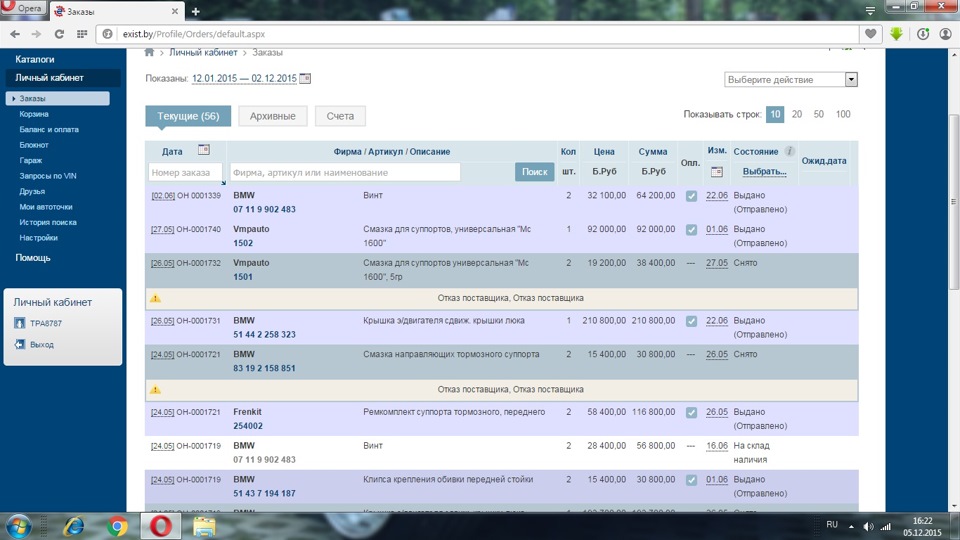Click user icon next to TPA8787
This screenshot has width=960, height=540.
click(20, 323)
